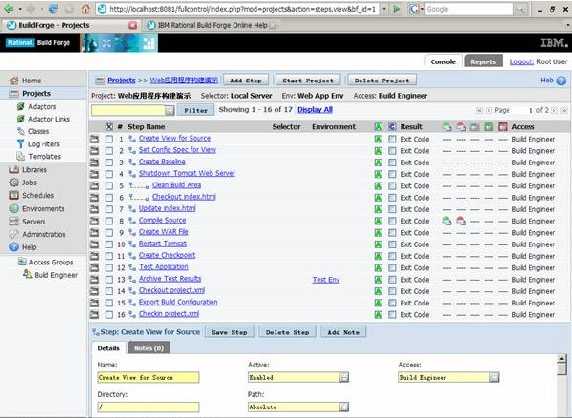Click the Save Step button

[229, 332]
